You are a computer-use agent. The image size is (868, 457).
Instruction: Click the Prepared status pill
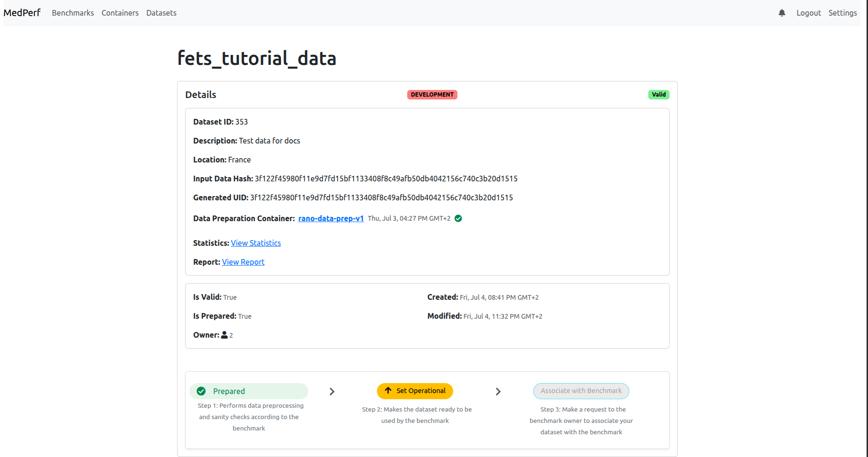(249, 391)
